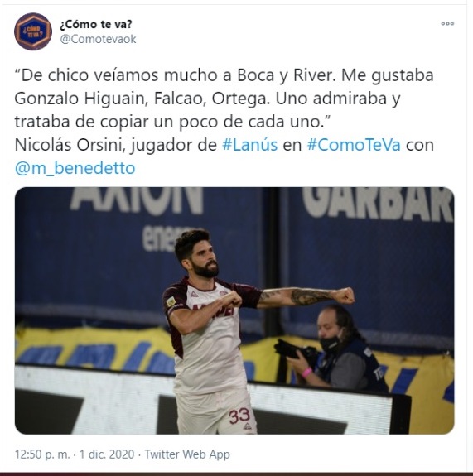
Task: Open the @m_benedetto mention
Action: [x=75, y=168]
